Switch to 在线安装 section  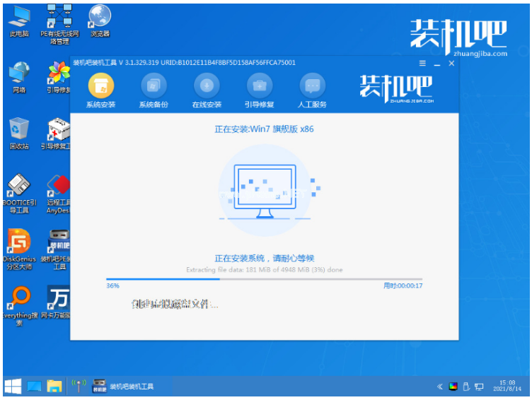pyautogui.click(x=207, y=86)
